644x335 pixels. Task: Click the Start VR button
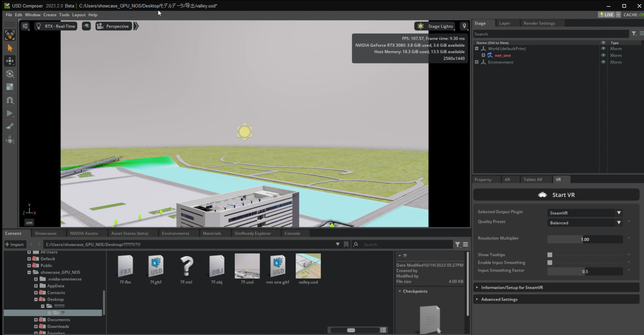click(x=556, y=195)
